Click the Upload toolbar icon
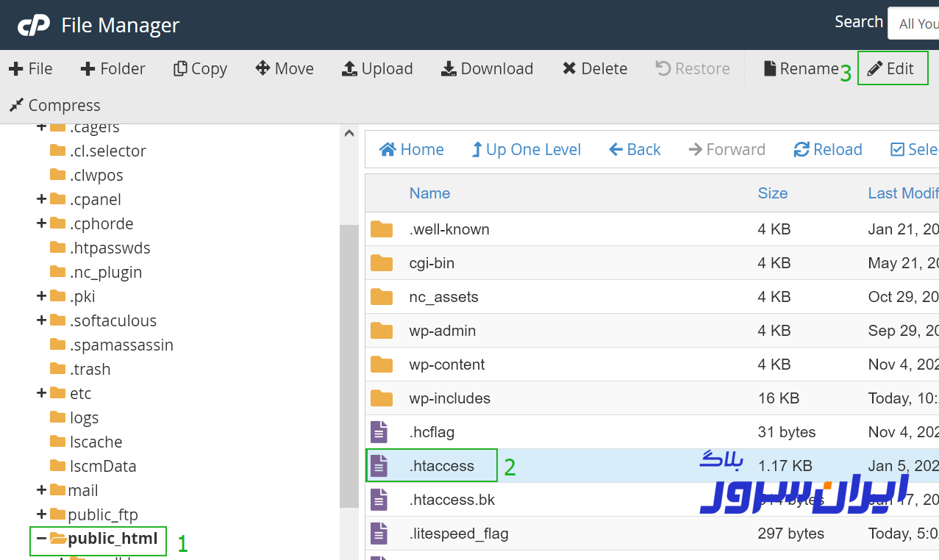Image resolution: width=939 pixels, height=560 pixels. (349, 69)
